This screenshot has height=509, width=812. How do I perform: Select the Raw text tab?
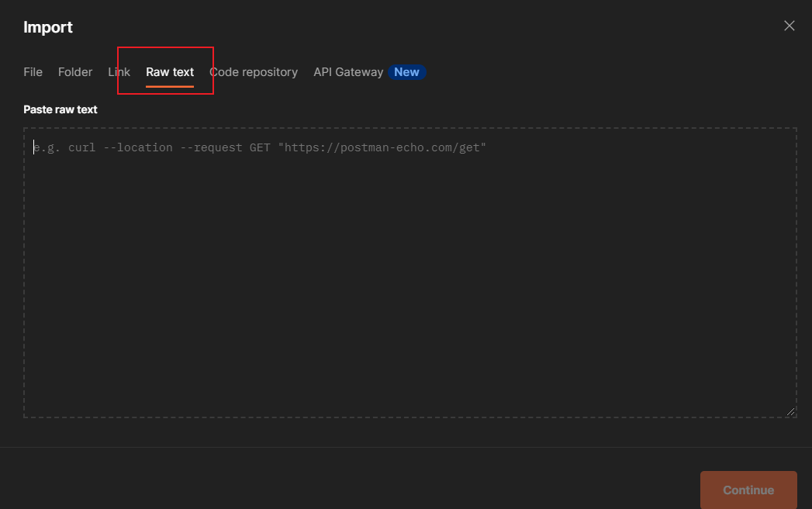pos(170,72)
